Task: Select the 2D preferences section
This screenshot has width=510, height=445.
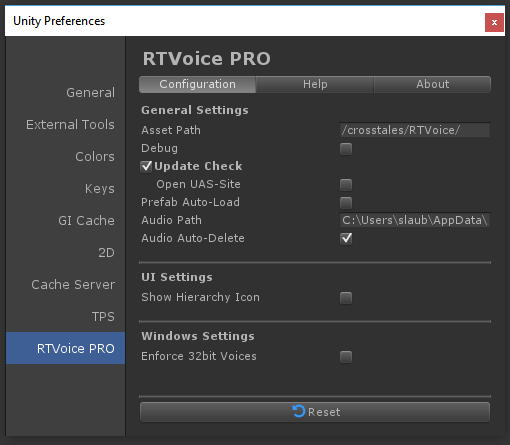Action: click(106, 253)
